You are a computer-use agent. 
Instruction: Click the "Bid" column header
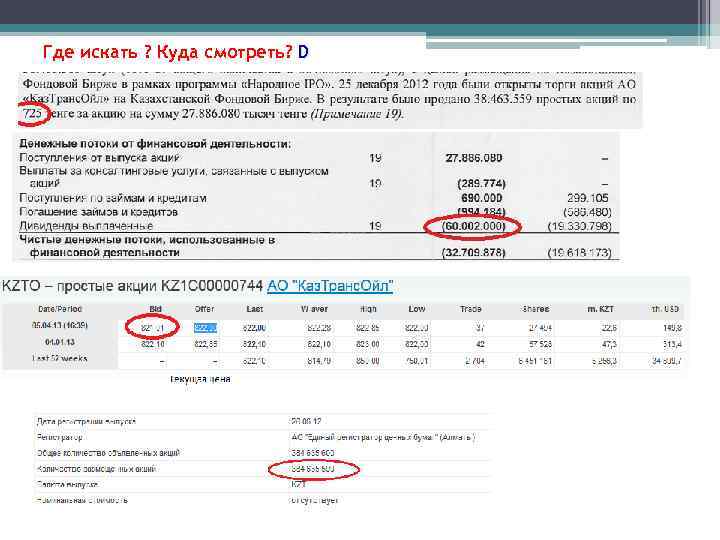point(155,309)
